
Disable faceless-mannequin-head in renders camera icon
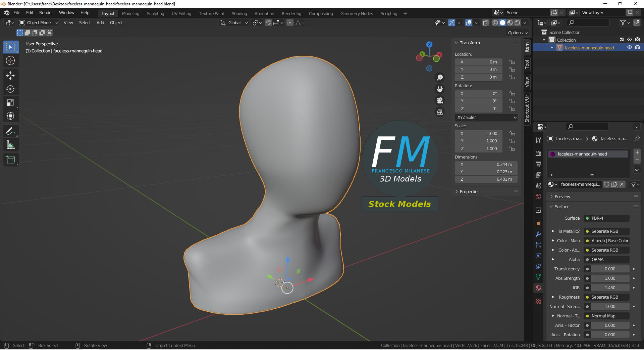click(x=637, y=47)
